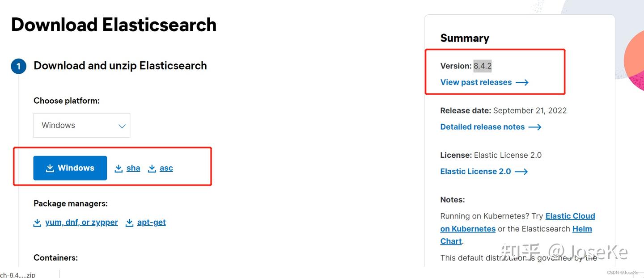
Task: Open the Detailed release notes link
Action: point(482,126)
